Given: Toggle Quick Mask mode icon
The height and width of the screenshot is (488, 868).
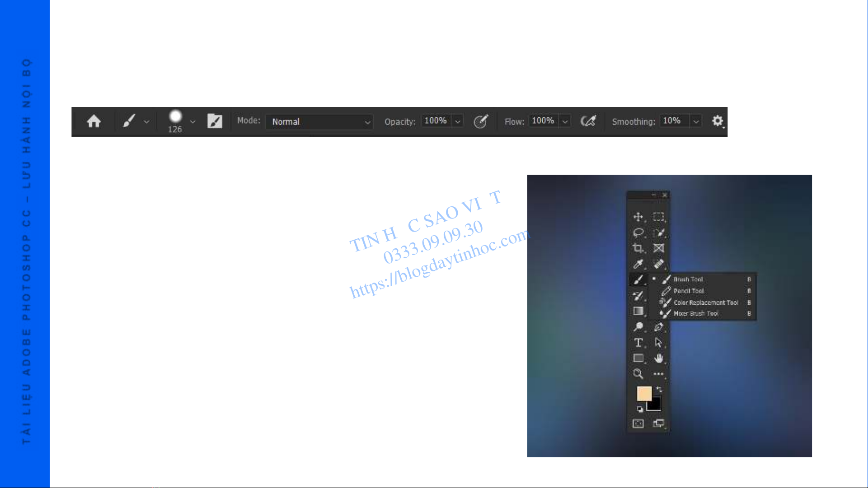Looking at the screenshot, I should 638,423.
